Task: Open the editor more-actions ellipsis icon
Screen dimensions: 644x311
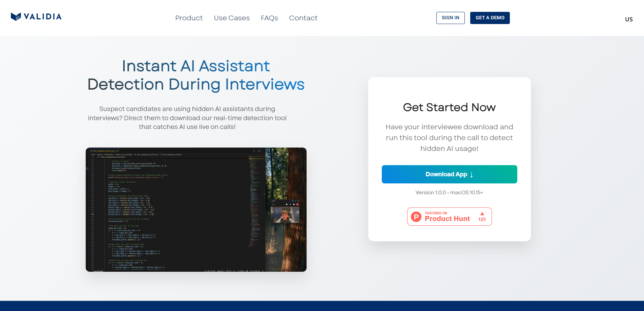Action: click(262, 151)
